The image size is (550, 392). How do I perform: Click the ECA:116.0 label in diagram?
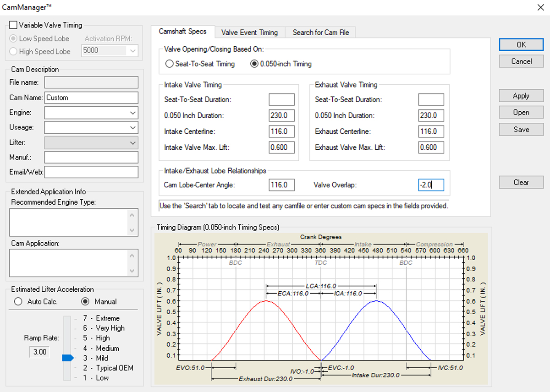coord(293,294)
